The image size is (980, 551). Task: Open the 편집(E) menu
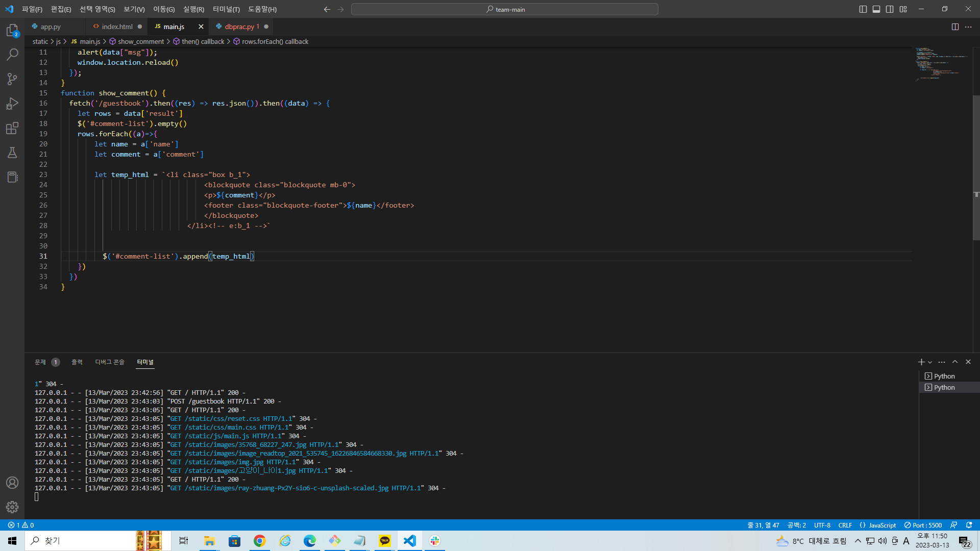pyautogui.click(x=61, y=9)
